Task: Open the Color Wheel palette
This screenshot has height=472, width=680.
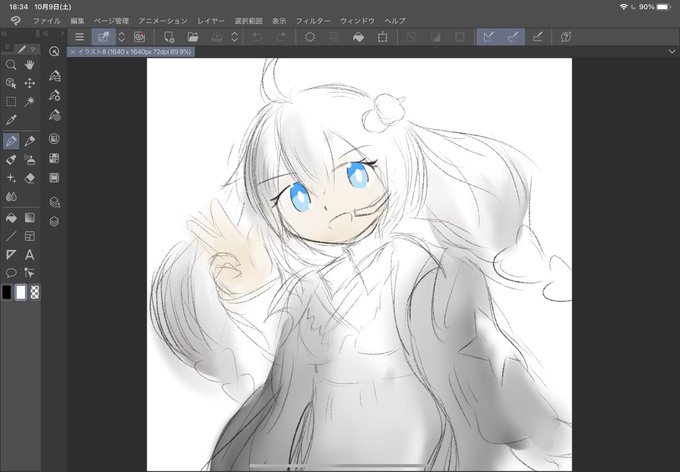Action: click(x=54, y=139)
